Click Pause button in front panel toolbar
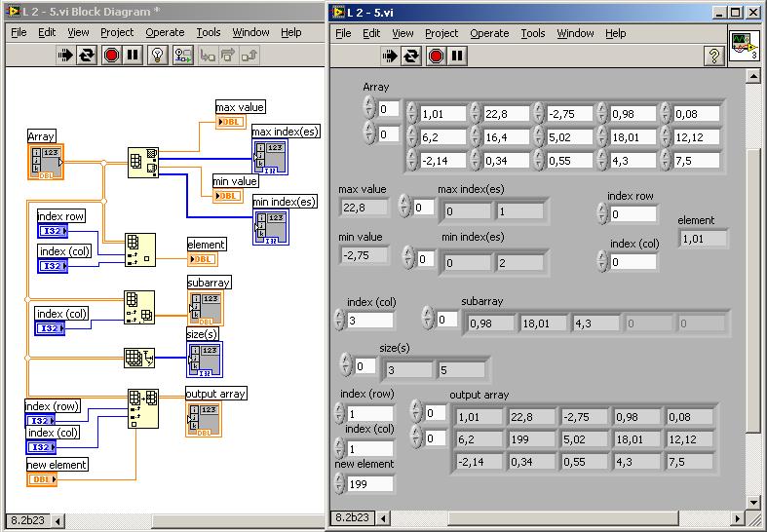This screenshot has height=532, width=767. point(457,57)
